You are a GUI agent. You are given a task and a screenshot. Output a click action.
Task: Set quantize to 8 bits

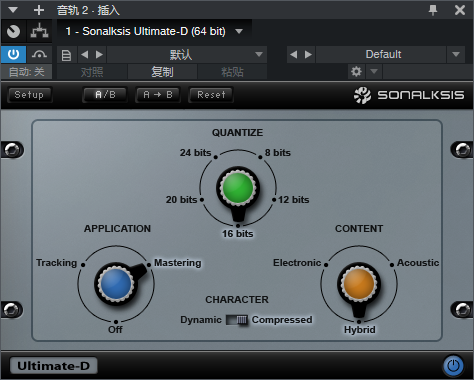coord(278,153)
